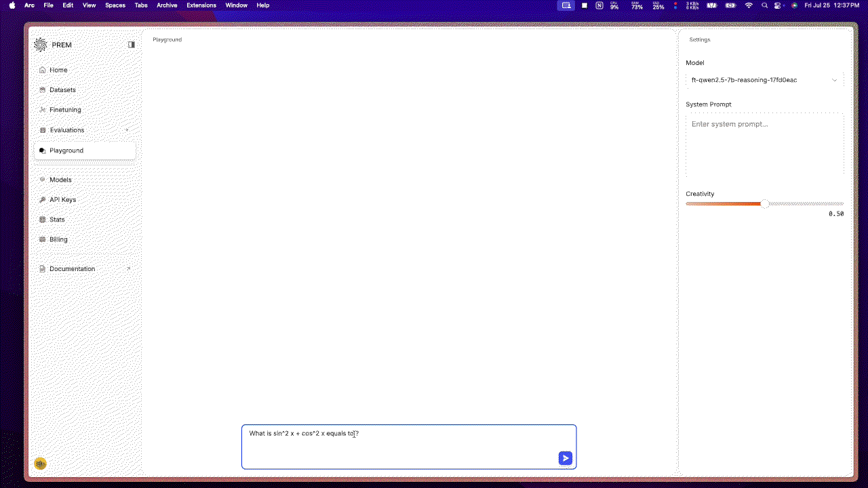Click the date and time clock

coord(832,5)
